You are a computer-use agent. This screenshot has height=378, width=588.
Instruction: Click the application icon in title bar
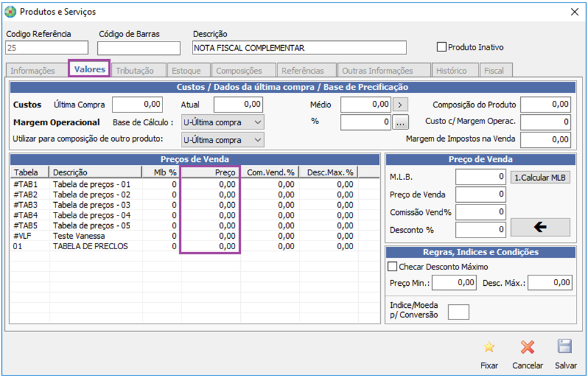11,12
